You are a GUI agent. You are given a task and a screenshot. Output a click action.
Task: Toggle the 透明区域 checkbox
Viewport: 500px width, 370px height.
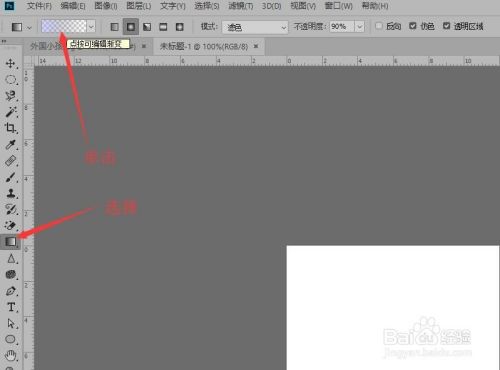[x=446, y=26]
